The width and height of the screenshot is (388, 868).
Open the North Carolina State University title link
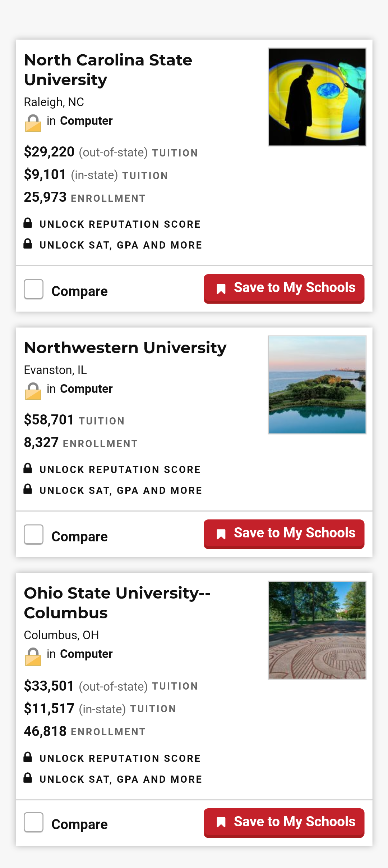pos(108,70)
